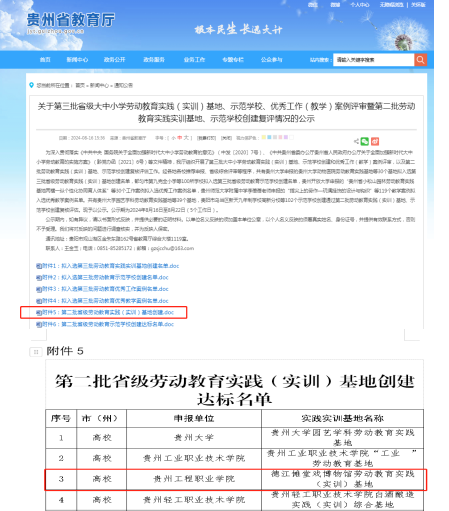Click the 个人中心 link at top
Screen dimensions: 449x511
tap(360, 5)
